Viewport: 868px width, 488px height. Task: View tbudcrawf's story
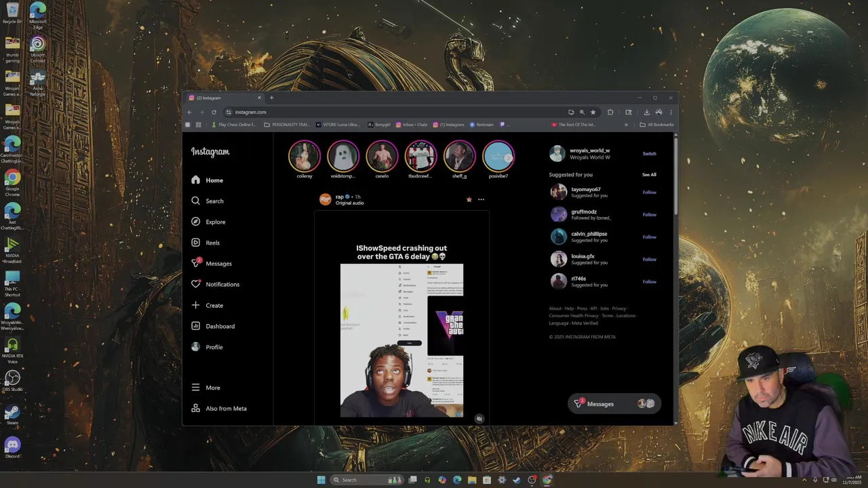pyautogui.click(x=420, y=157)
